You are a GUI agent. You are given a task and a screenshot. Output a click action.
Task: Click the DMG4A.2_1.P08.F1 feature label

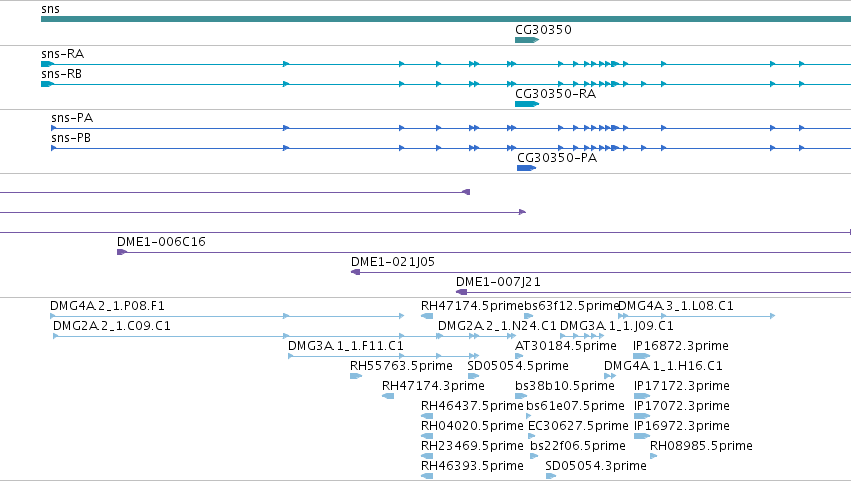(x=107, y=306)
